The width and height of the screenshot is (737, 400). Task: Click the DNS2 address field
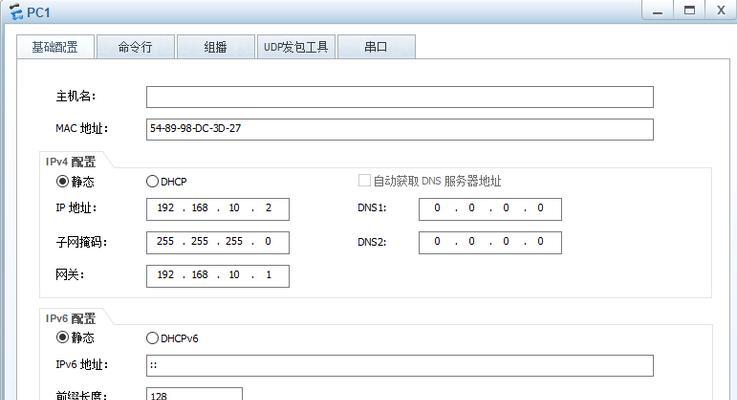point(490,243)
